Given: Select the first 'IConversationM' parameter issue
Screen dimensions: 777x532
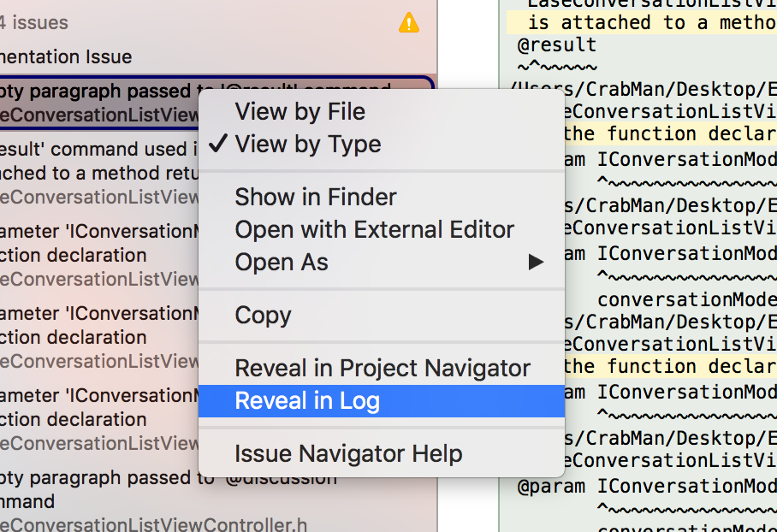Looking at the screenshot, I should [x=99, y=255].
